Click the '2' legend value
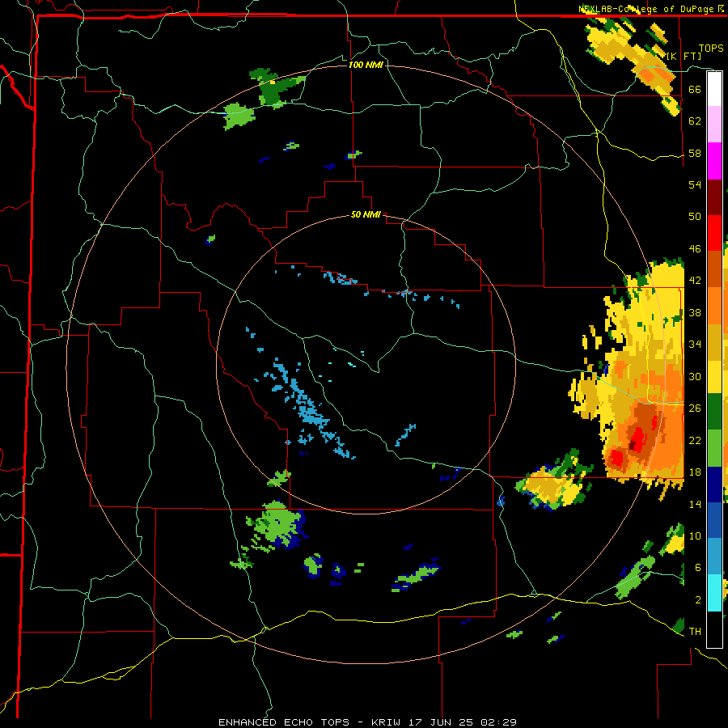 [x=698, y=600]
